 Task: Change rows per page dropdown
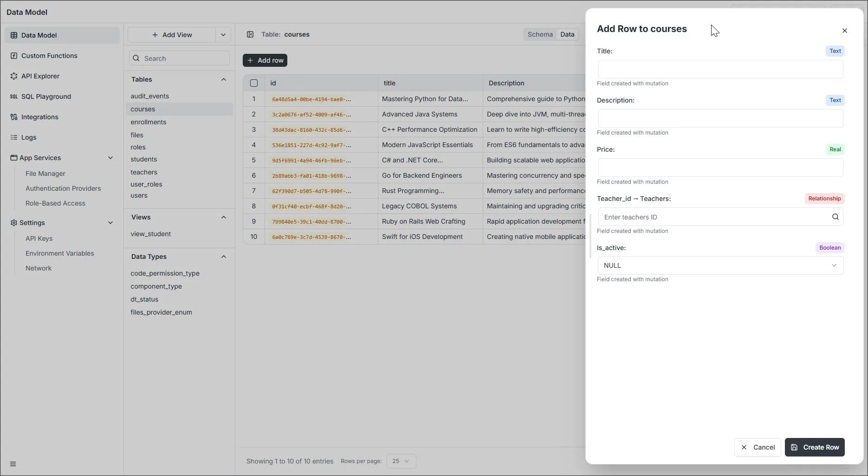coord(401,461)
